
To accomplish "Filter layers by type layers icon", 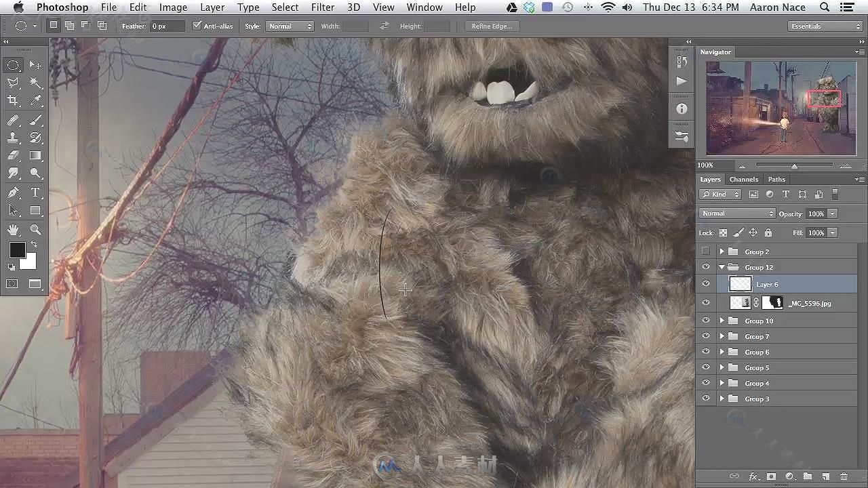I will (x=786, y=195).
